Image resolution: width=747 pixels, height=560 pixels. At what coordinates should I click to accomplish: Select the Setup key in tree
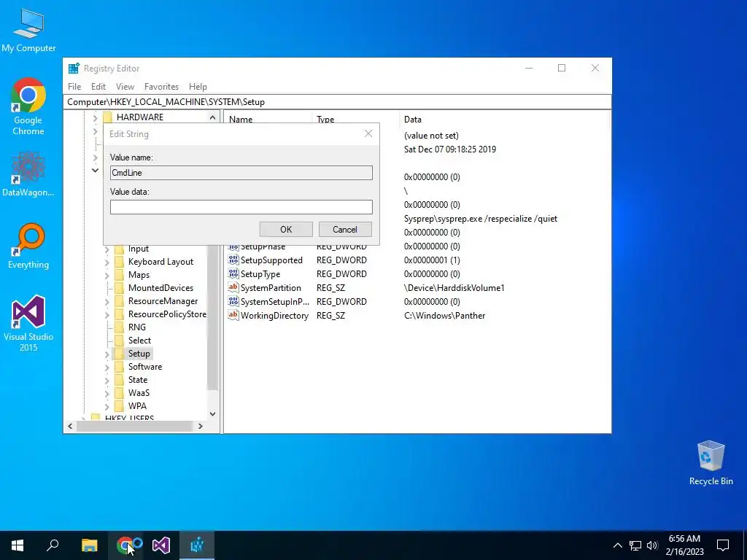[x=139, y=354]
